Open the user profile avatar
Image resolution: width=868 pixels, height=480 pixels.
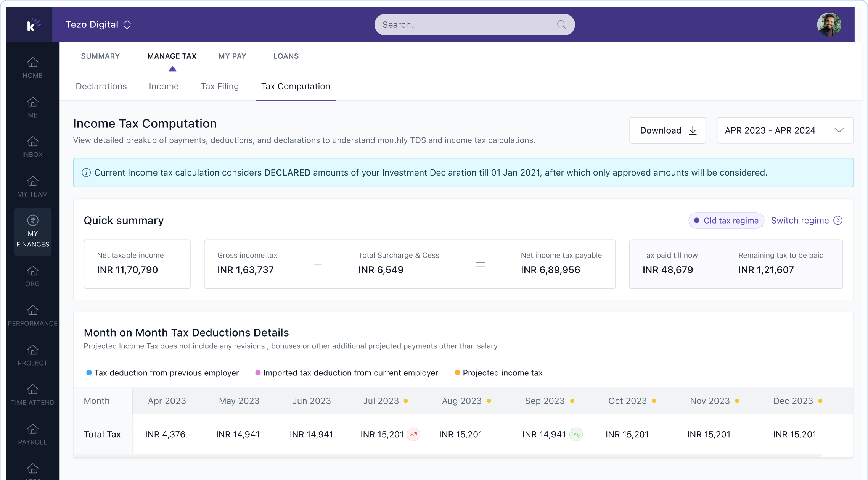pos(829,25)
